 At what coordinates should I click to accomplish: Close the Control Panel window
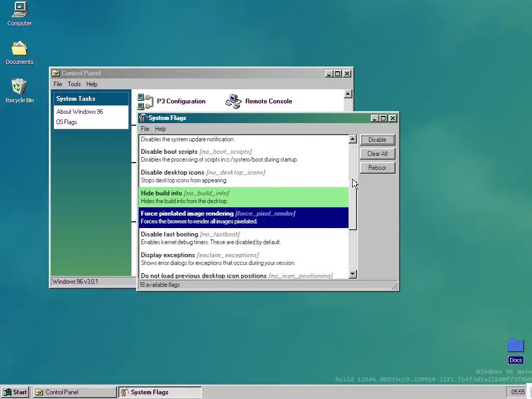click(x=347, y=74)
